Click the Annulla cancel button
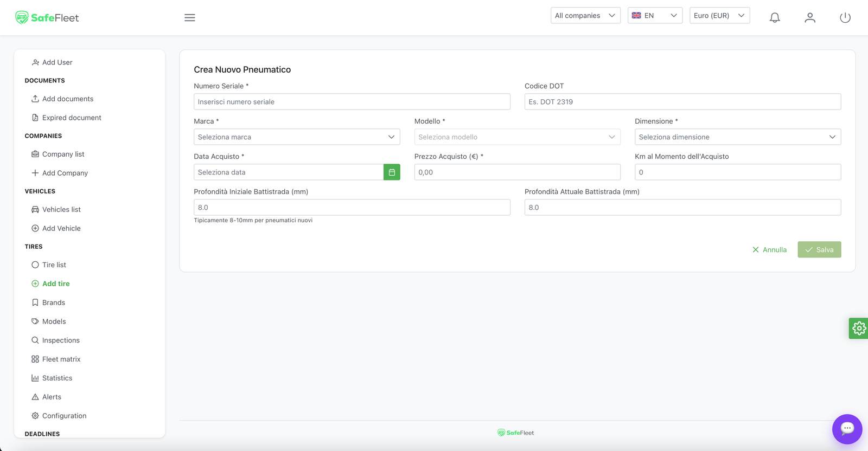 click(769, 249)
